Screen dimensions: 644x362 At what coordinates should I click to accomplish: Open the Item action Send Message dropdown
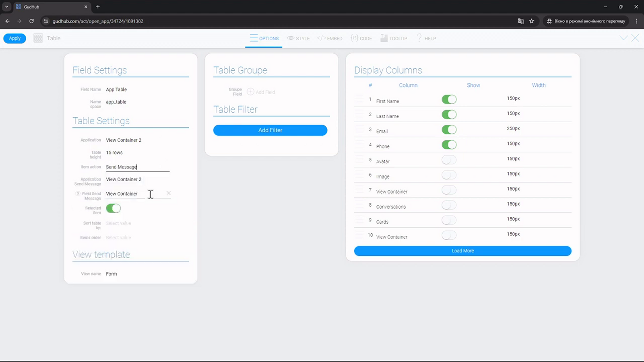(x=138, y=167)
